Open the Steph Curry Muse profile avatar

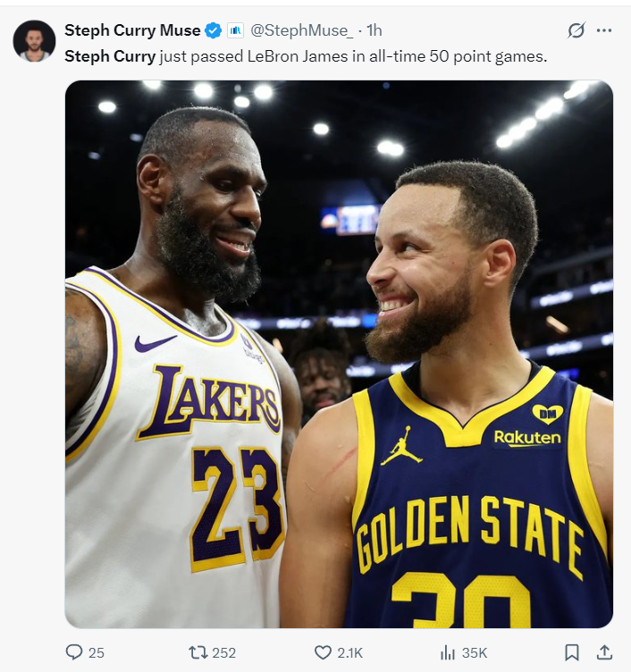pyautogui.click(x=34, y=41)
